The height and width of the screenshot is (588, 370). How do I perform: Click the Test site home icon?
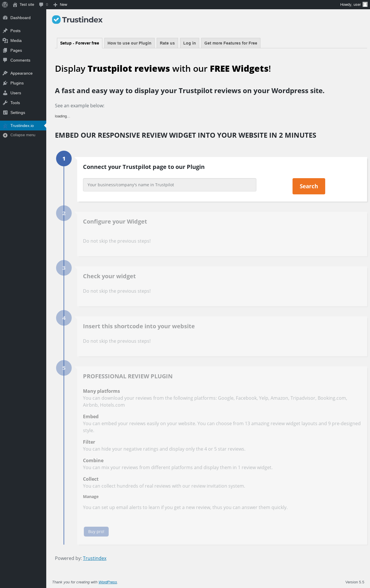(15, 5)
